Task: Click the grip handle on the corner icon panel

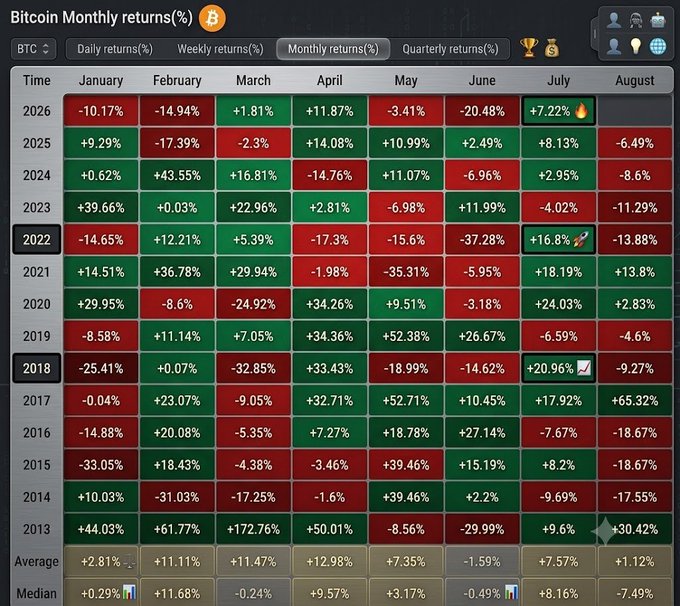Action: 595,33
